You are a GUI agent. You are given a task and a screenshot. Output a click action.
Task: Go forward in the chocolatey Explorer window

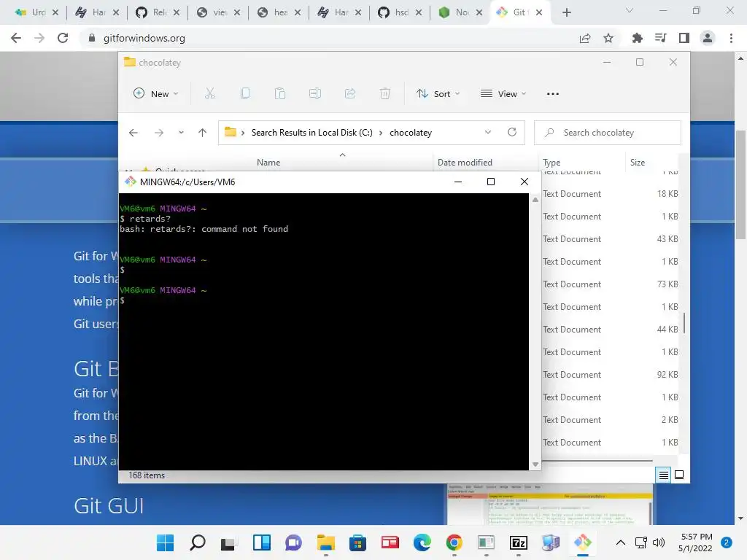pyautogui.click(x=159, y=133)
